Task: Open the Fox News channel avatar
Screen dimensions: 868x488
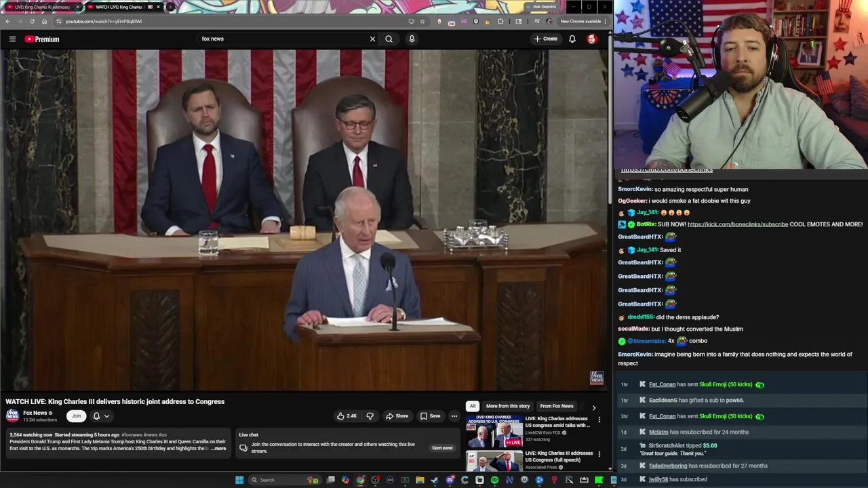Action: click(x=12, y=416)
